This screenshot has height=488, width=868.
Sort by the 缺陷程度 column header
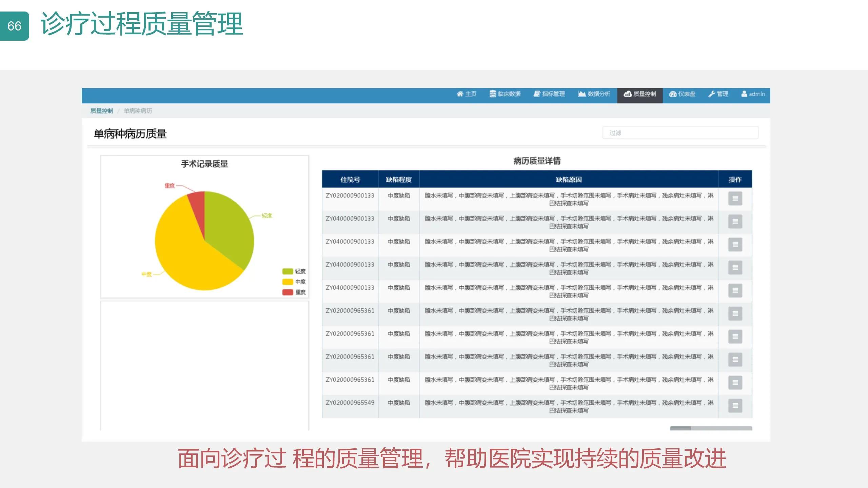398,179
